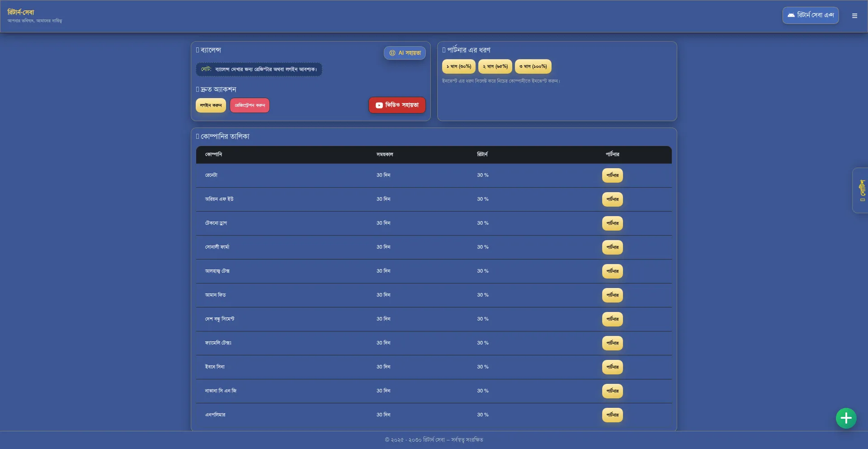Click পার্টনার button for সোনালী ফার্মা row
Viewport: 868px width, 449px height.
tap(612, 247)
